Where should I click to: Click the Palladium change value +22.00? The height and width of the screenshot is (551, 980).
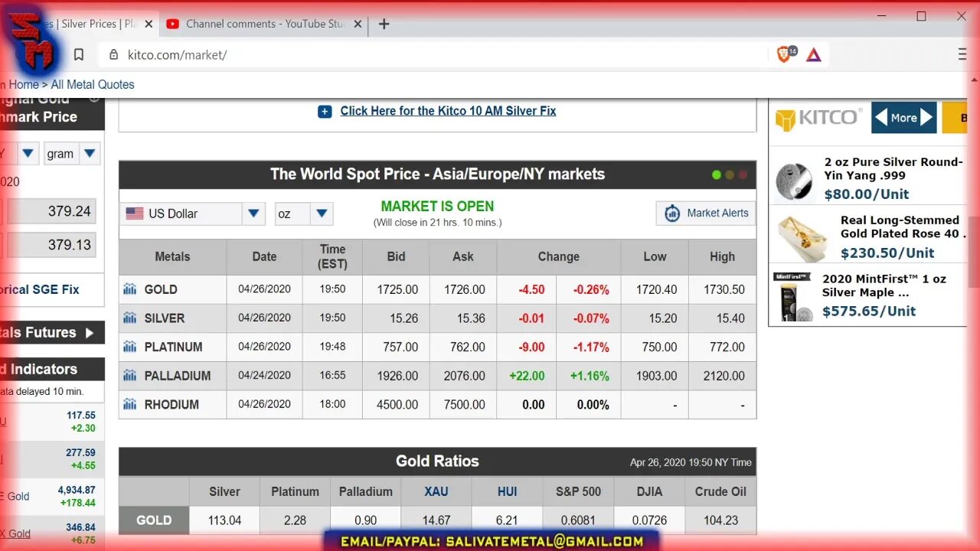527,376
